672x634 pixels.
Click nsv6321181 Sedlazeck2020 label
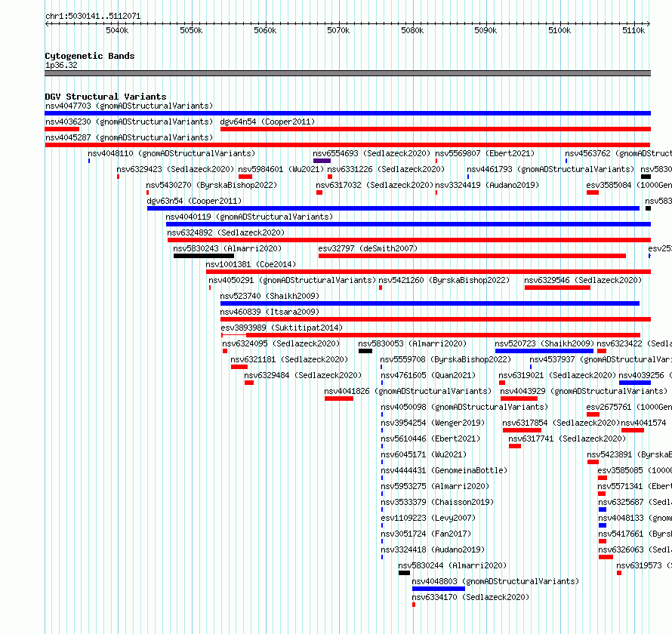(x=289, y=359)
